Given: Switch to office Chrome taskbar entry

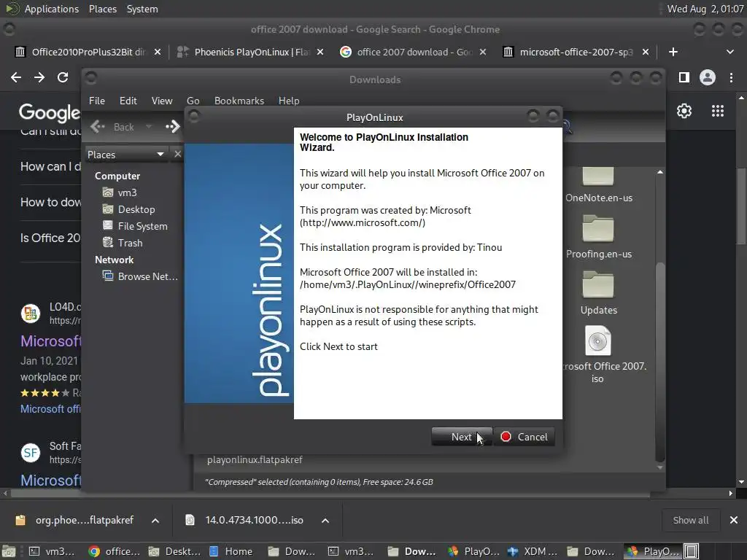Looking at the screenshot, I should [x=115, y=551].
